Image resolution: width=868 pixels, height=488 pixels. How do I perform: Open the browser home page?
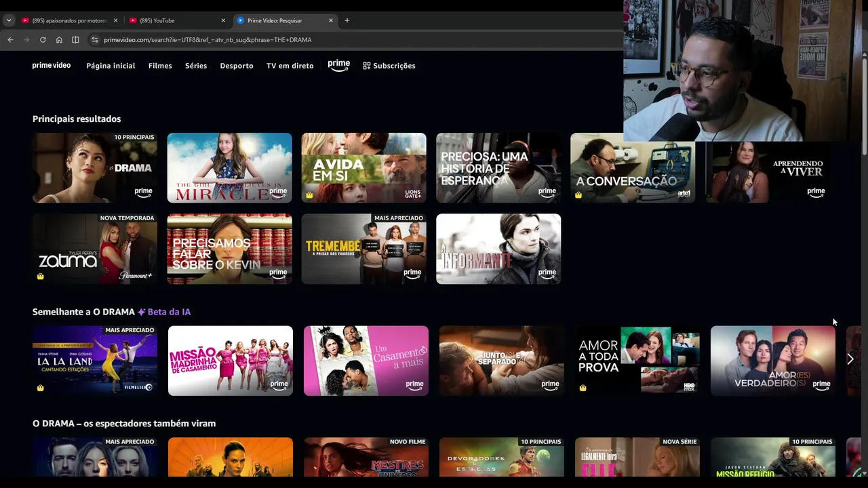59,40
